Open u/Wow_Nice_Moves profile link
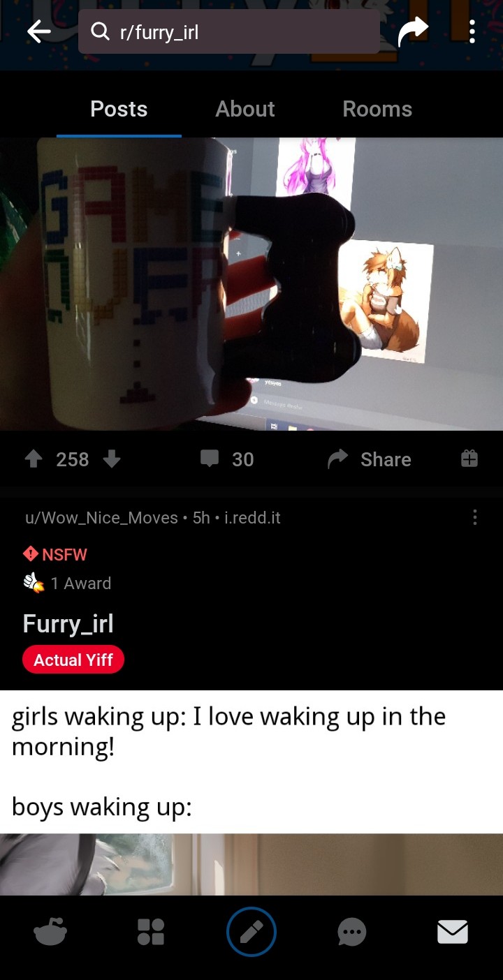 tap(101, 517)
